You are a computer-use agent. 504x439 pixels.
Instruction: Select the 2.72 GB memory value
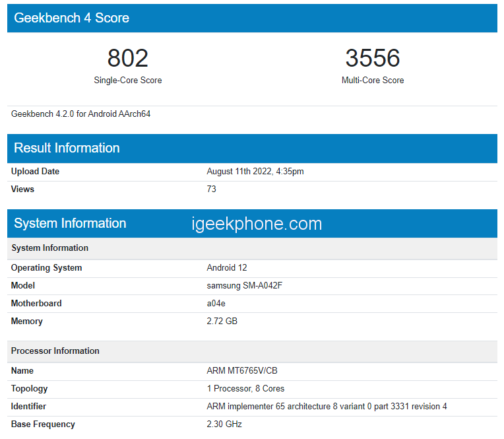(x=222, y=321)
